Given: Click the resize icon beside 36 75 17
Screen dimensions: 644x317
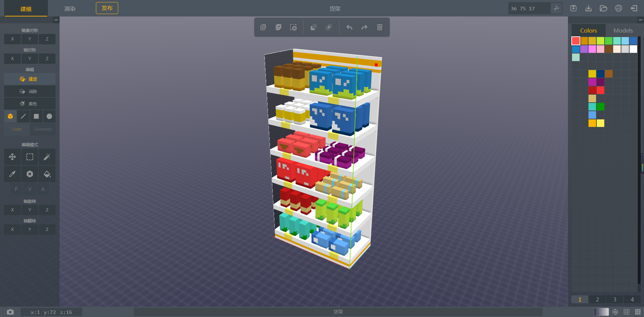Looking at the screenshot, I should click(x=556, y=8).
